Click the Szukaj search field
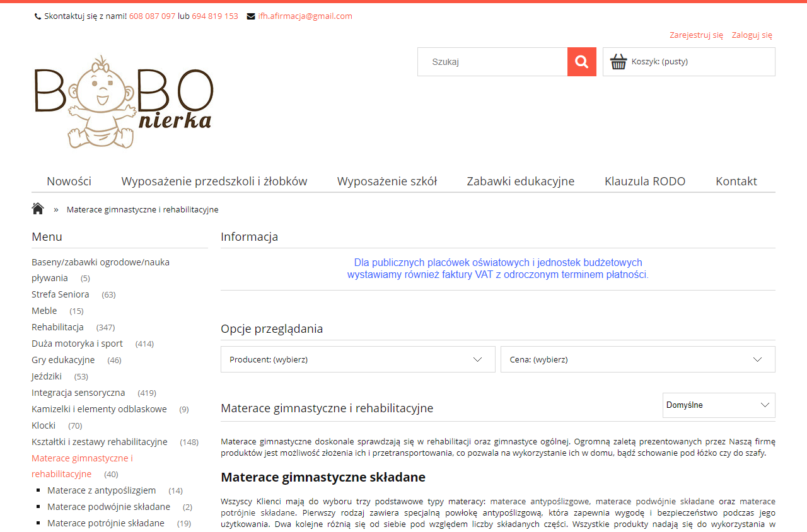Screen dimensions: 807x532 (492, 61)
